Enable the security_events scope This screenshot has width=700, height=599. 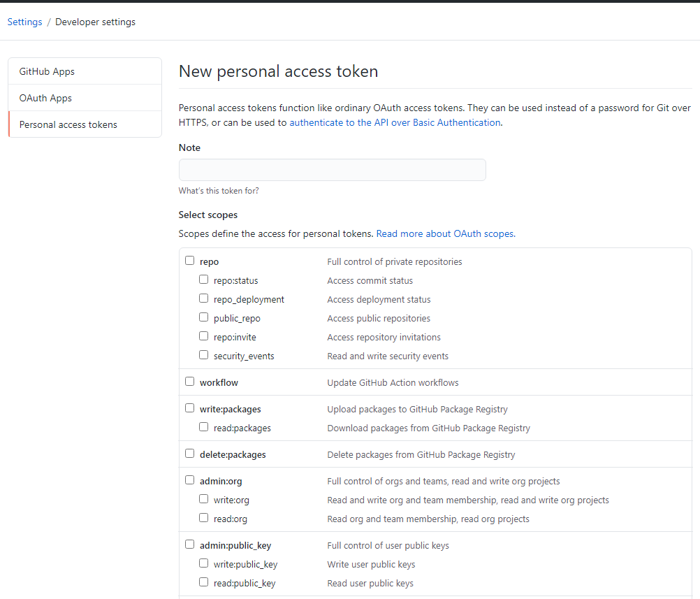[x=203, y=354]
